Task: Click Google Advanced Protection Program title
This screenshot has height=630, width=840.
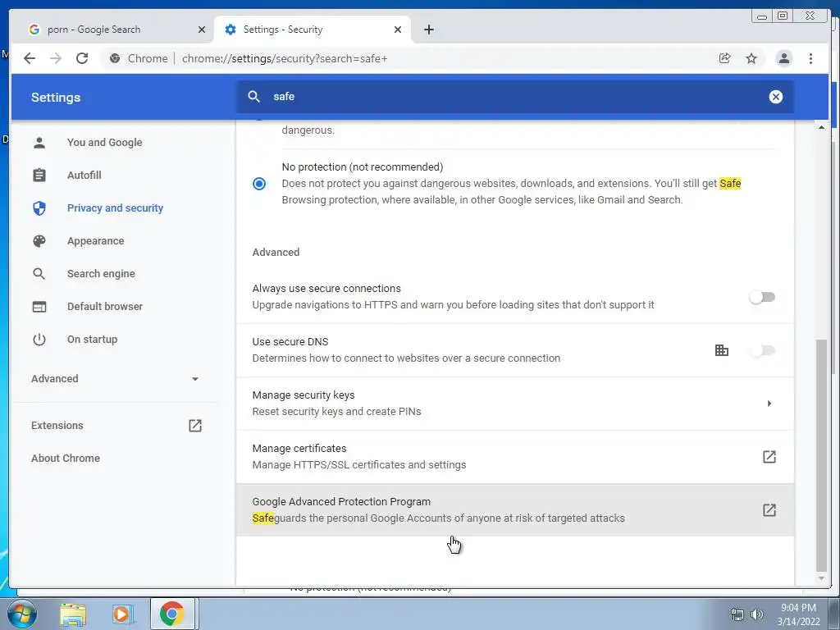Action: (341, 502)
